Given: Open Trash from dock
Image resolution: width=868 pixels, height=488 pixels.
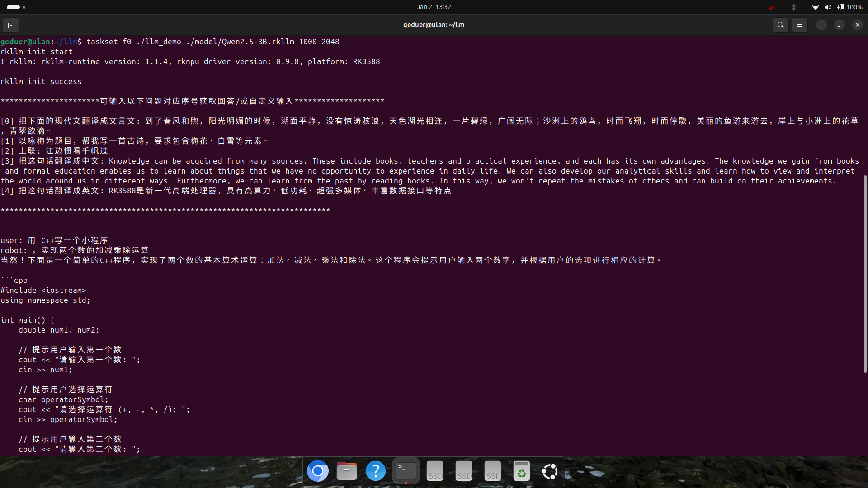Looking at the screenshot, I should (522, 471).
